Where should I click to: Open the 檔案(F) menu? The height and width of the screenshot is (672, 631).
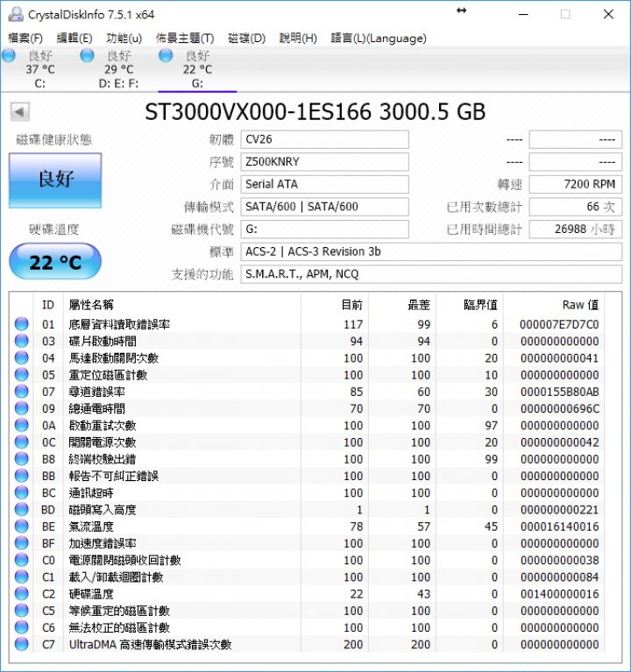pos(25,39)
